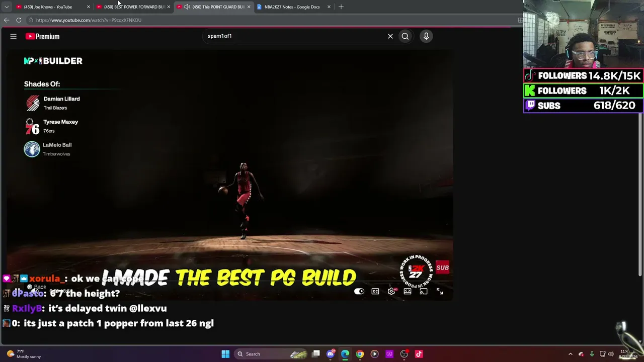Open the YouTube guide hamburger menu
The height and width of the screenshot is (362, 644).
coord(14,36)
